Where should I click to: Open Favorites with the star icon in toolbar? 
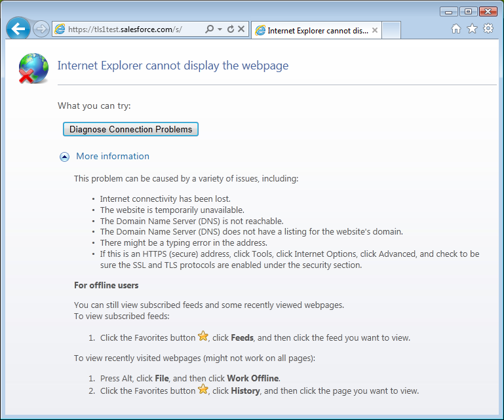tap(472, 29)
